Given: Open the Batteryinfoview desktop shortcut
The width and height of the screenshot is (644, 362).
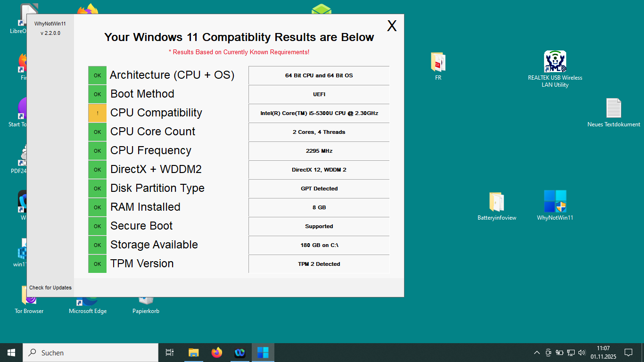Looking at the screenshot, I should 497,205.
